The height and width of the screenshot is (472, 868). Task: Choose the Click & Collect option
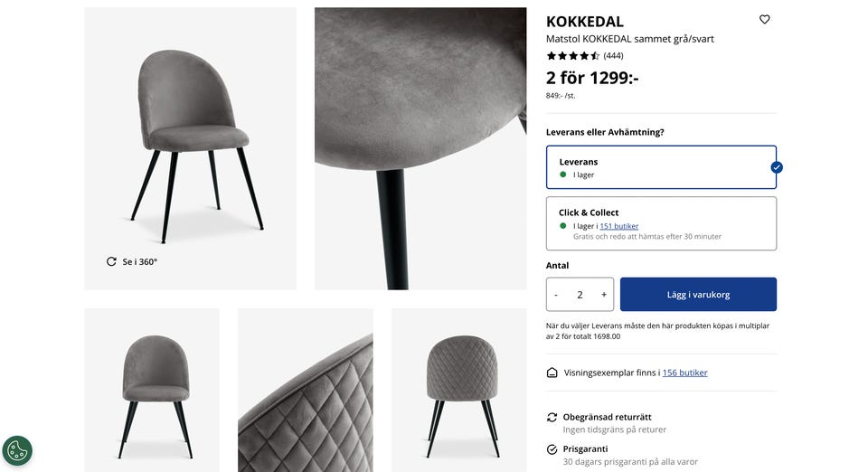pos(661,223)
